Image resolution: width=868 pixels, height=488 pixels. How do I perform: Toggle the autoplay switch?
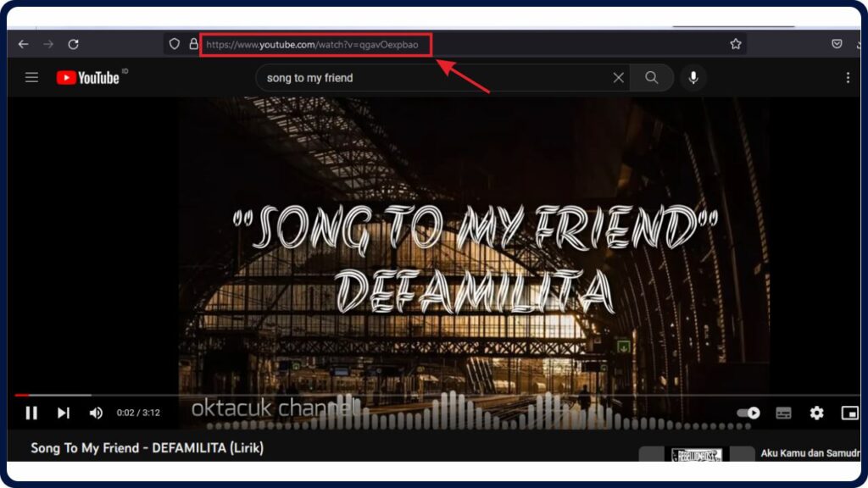(x=748, y=413)
